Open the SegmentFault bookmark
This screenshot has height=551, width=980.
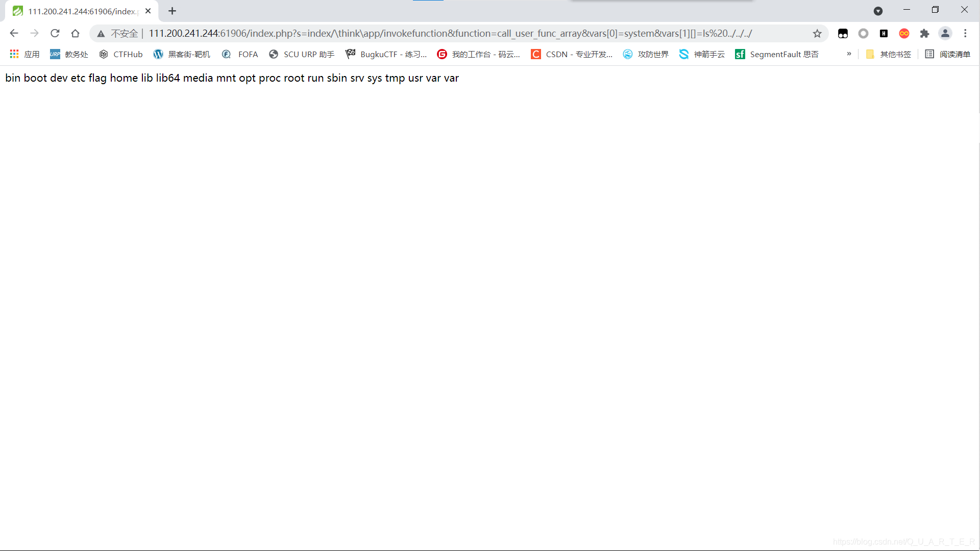(x=776, y=54)
